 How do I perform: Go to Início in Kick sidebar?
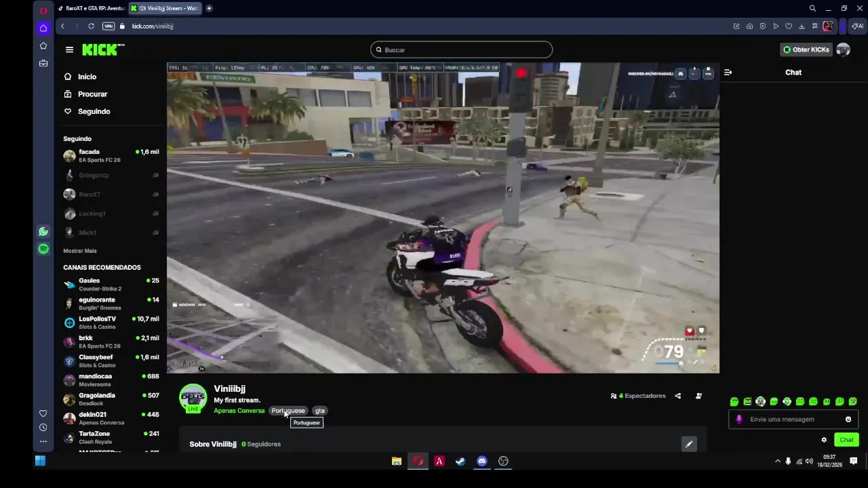[x=80, y=77]
